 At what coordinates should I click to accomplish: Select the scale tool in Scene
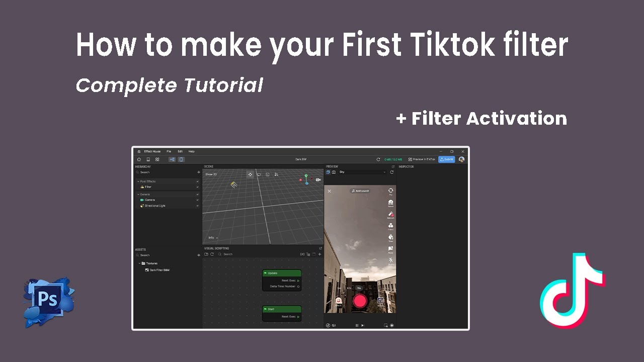click(x=268, y=174)
